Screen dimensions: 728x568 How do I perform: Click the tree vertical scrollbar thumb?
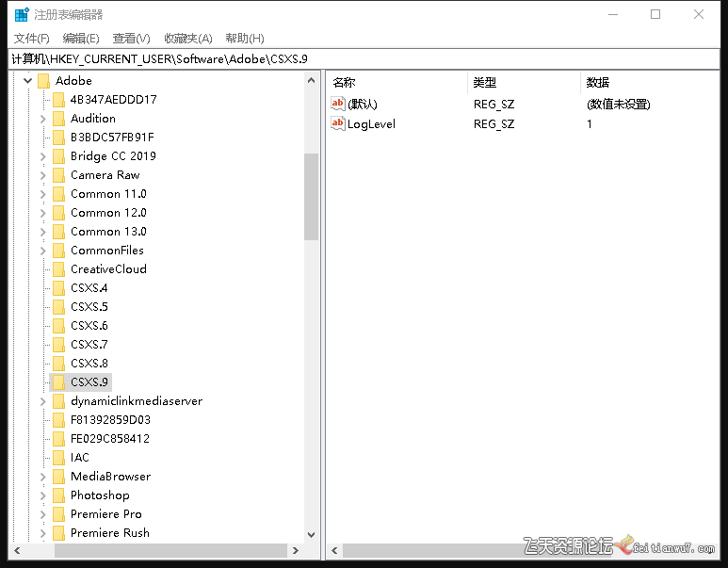point(311,197)
